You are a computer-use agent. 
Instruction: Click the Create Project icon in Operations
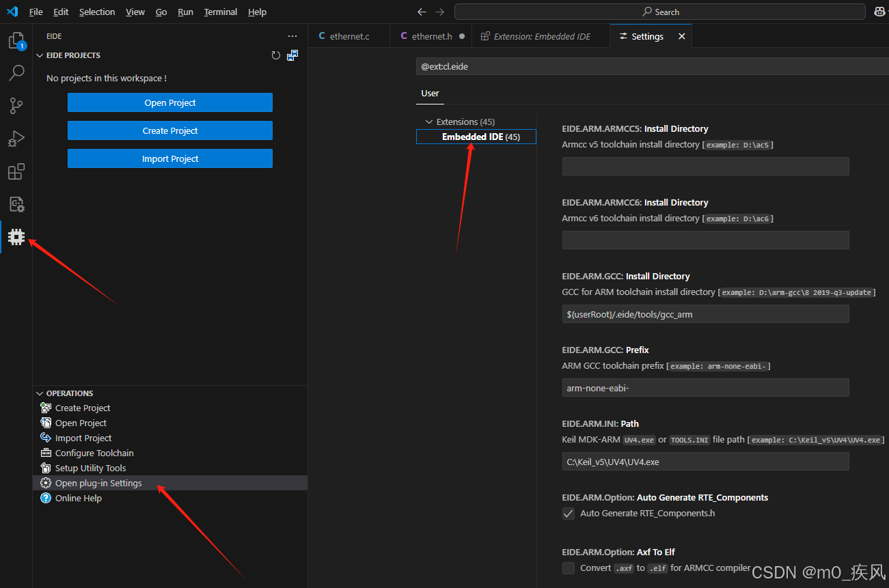pos(46,408)
